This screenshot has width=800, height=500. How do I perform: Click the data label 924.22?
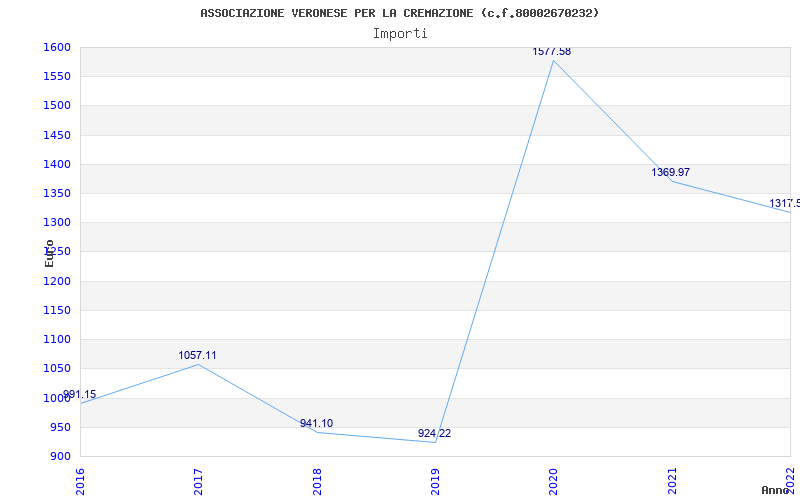[x=435, y=434]
